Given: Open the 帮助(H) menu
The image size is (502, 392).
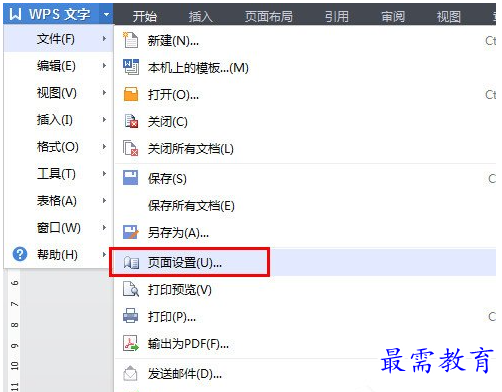Looking at the screenshot, I should click(58, 254).
